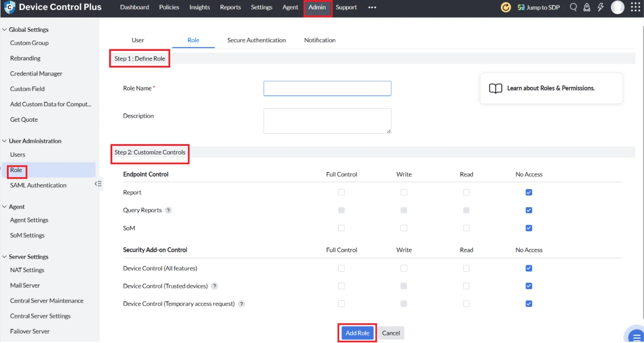Open NAT Settings in sidebar

coord(27,270)
